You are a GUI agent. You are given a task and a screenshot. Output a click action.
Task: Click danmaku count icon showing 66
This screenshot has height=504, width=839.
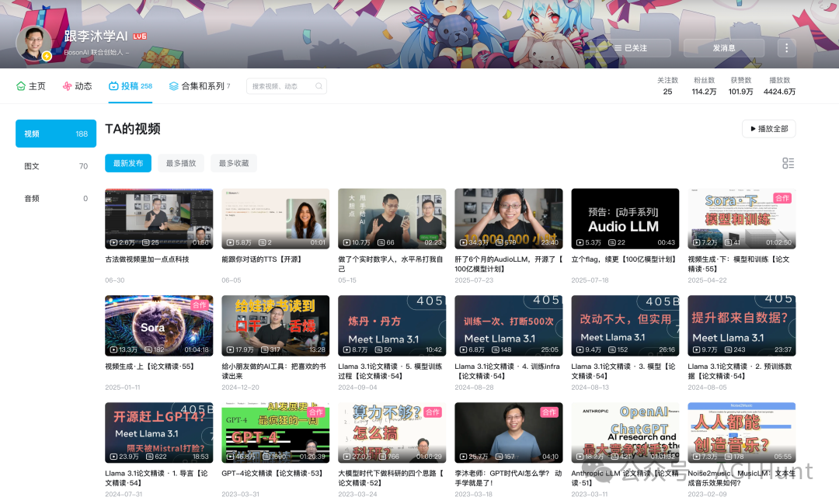(x=381, y=242)
